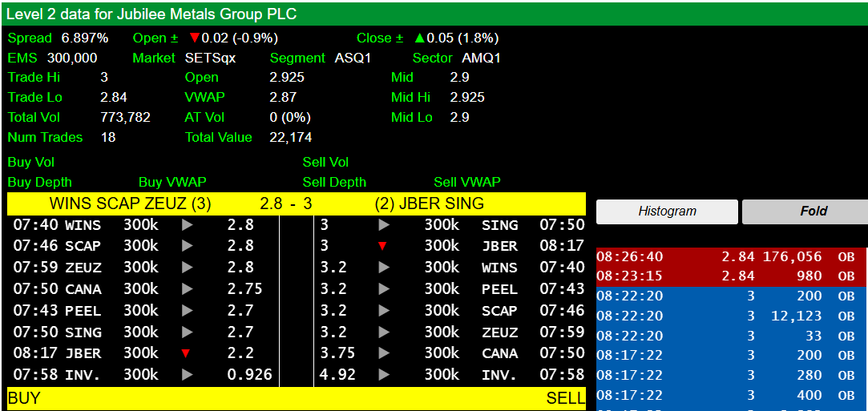Click the CANA bid price 2.75
Screen dimensions: 868x411
[244, 288]
